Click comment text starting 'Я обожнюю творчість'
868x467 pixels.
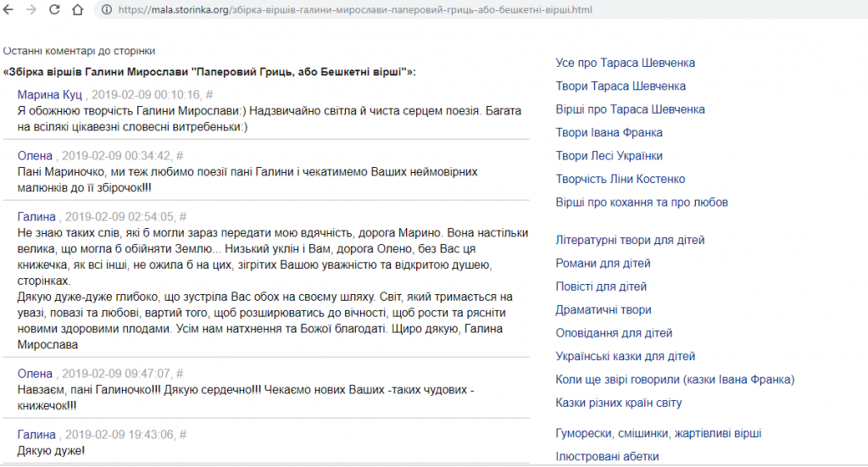pos(269,119)
